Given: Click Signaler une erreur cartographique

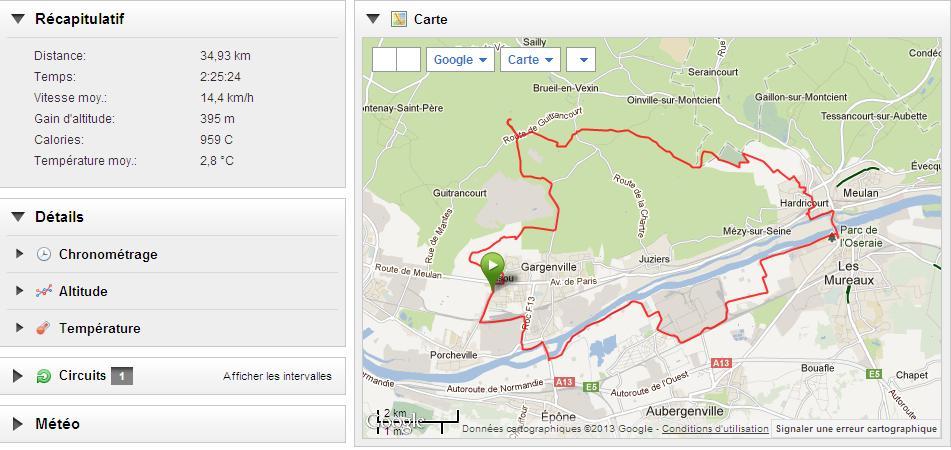Looking at the screenshot, I should tap(856, 429).
